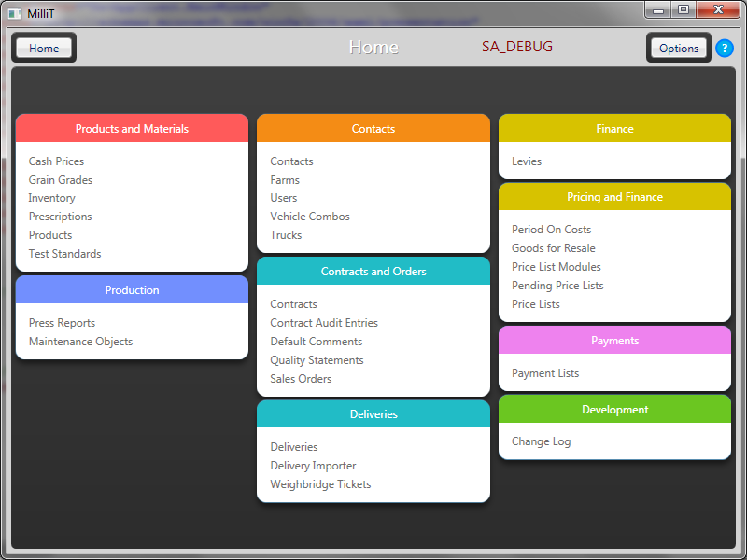Click the MilliT app icon in title bar

(x=14, y=12)
